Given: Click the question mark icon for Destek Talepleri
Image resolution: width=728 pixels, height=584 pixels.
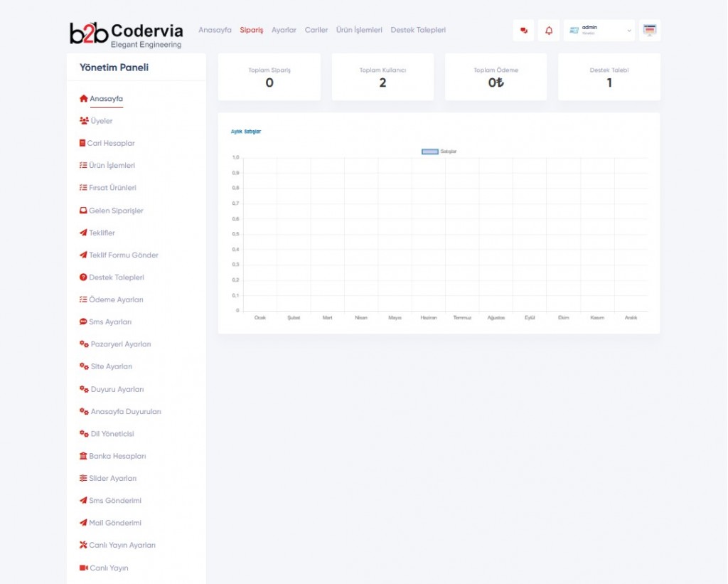Looking at the screenshot, I should point(83,277).
